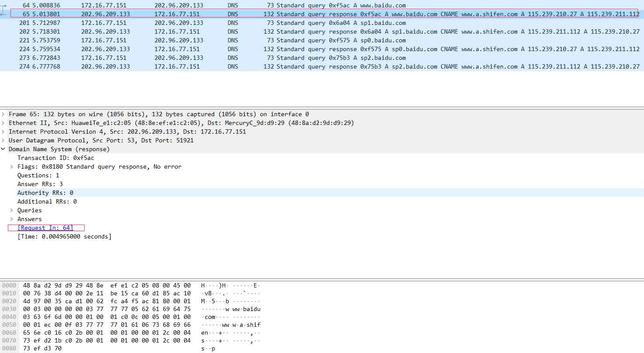Image resolution: width=644 pixels, height=353 pixels.
Task: Select packet 65 DNS response row
Action: coord(322,14)
